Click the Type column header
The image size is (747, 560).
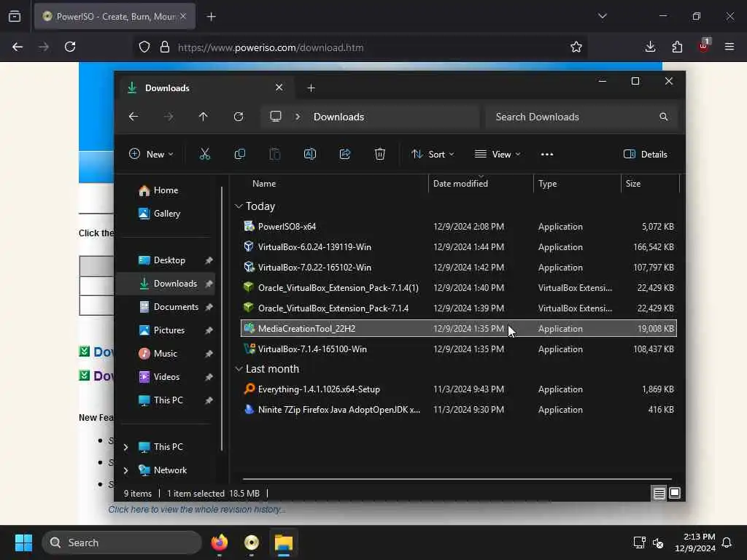coord(576,184)
